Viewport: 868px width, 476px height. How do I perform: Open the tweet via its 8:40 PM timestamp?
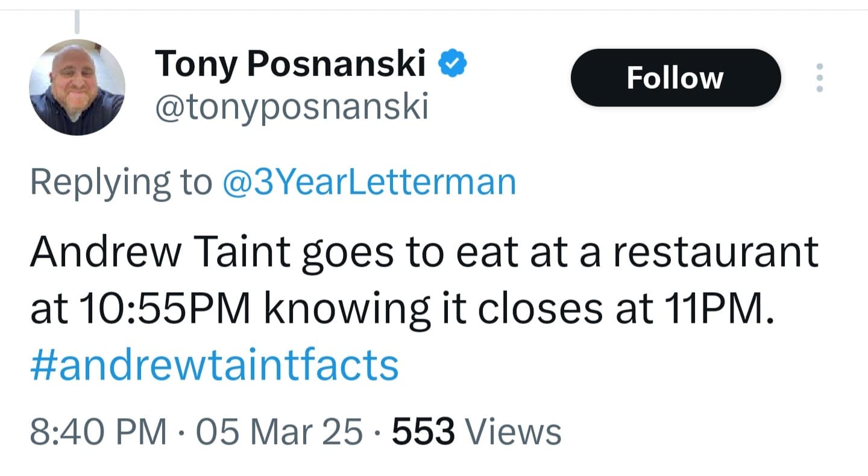(96, 430)
